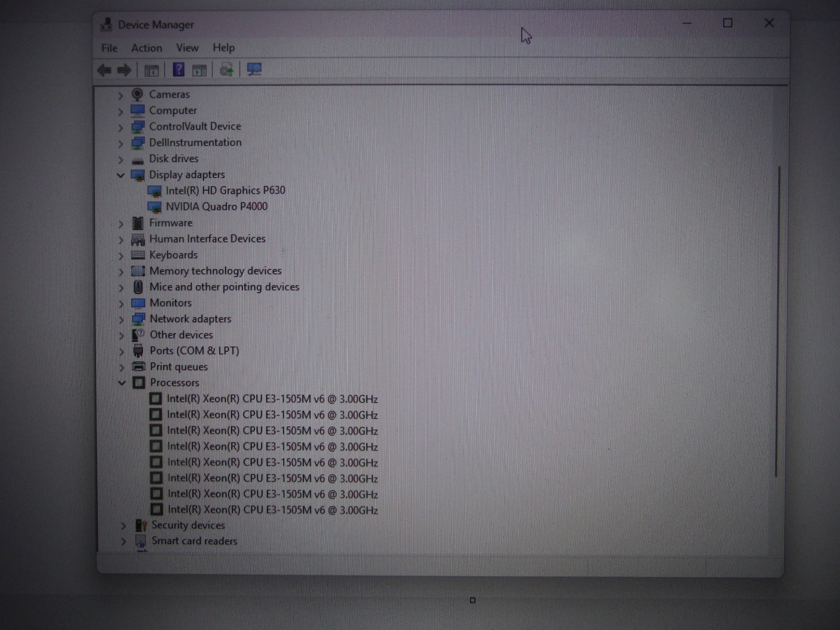840x630 pixels.
Task: Expand the Human Interface Devices category
Action: click(x=121, y=240)
